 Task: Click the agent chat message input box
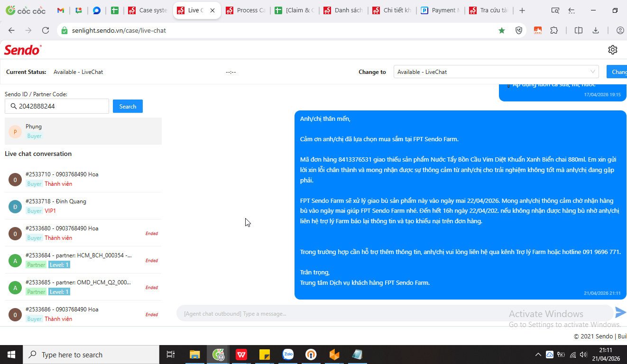(395, 313)
